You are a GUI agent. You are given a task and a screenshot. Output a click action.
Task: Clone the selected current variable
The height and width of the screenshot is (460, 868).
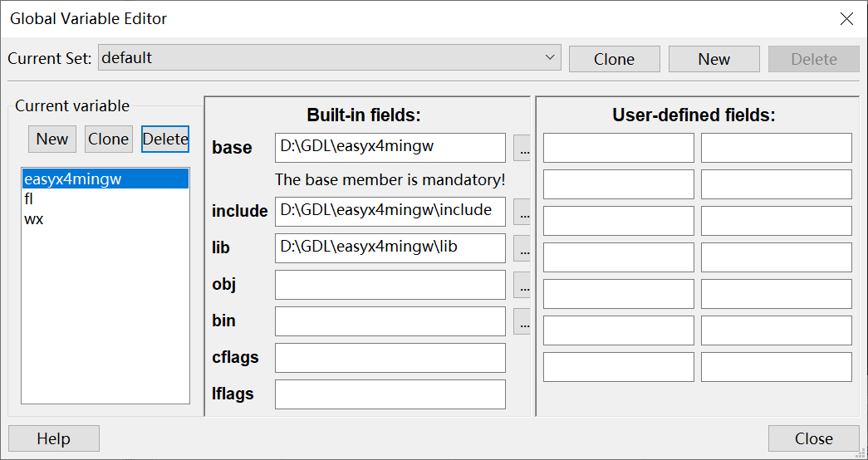tap(109, 139)
